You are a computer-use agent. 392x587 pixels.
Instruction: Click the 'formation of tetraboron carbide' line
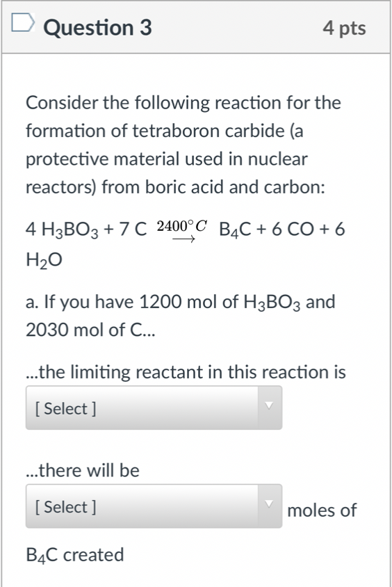pyautogui.click(x=164, y=131)
